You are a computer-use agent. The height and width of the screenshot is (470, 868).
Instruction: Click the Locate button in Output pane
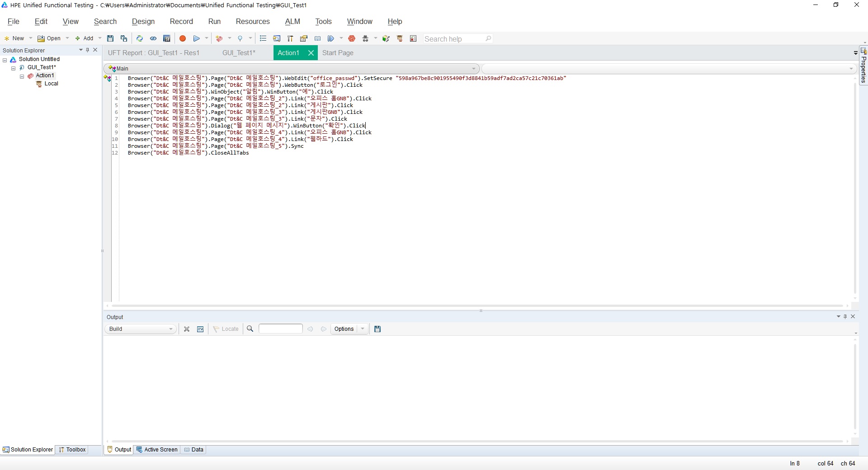(226, 329)
